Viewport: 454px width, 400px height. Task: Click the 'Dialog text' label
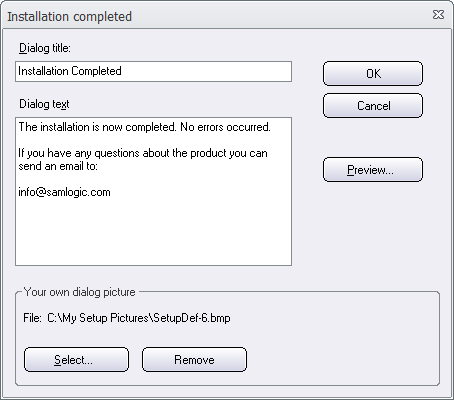(44, 104)
